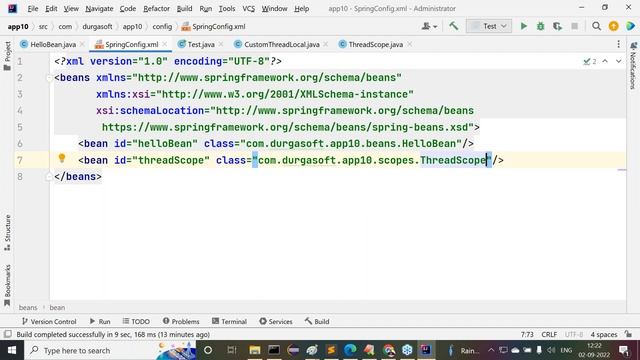Change the UTF-8 file encoding
Image resolution: width=640 pixels, height=360 pixels.
click(x=574, y=334)
